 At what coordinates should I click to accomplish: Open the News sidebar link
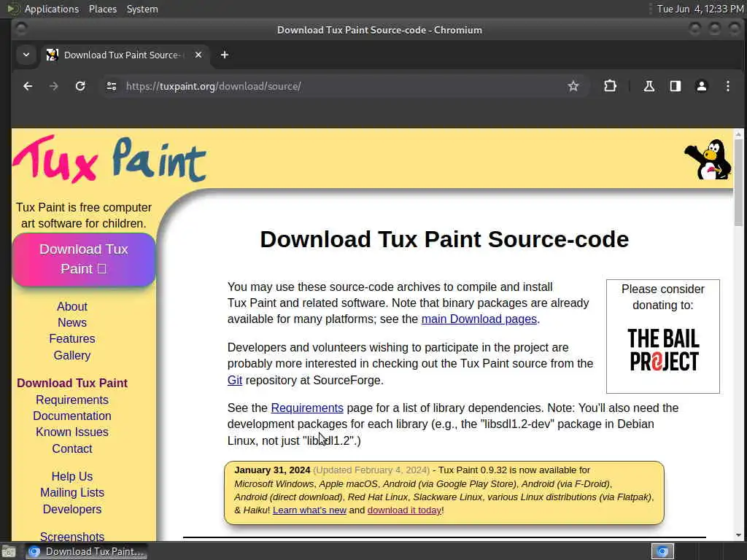(x=72, y=323)
